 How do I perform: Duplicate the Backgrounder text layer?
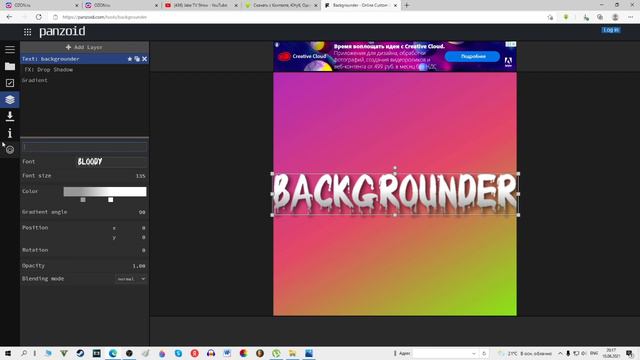click(137, 59)
